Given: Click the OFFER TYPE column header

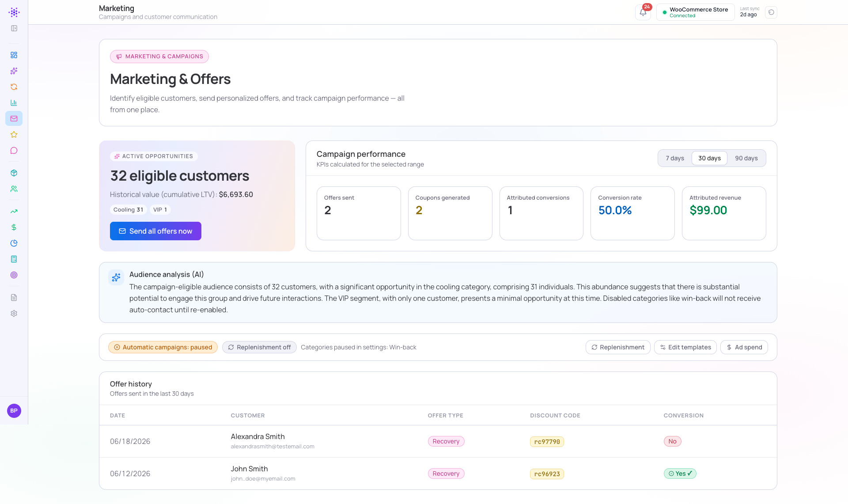Looking at the screenshot, I should (x=445, y=416).
